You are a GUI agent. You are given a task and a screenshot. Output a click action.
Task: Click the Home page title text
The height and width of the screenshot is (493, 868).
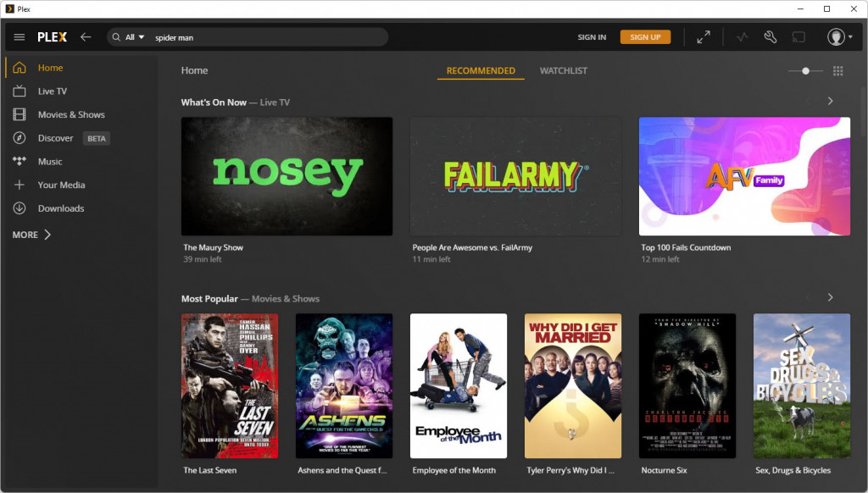pyautogui.click(x=194, y=70)
